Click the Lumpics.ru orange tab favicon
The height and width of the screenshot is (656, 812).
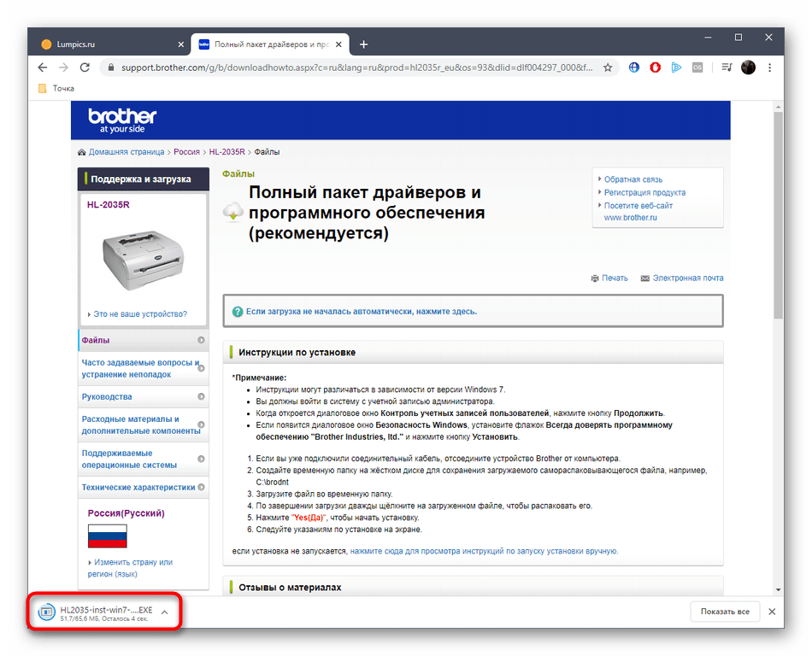tap(46, 44)
